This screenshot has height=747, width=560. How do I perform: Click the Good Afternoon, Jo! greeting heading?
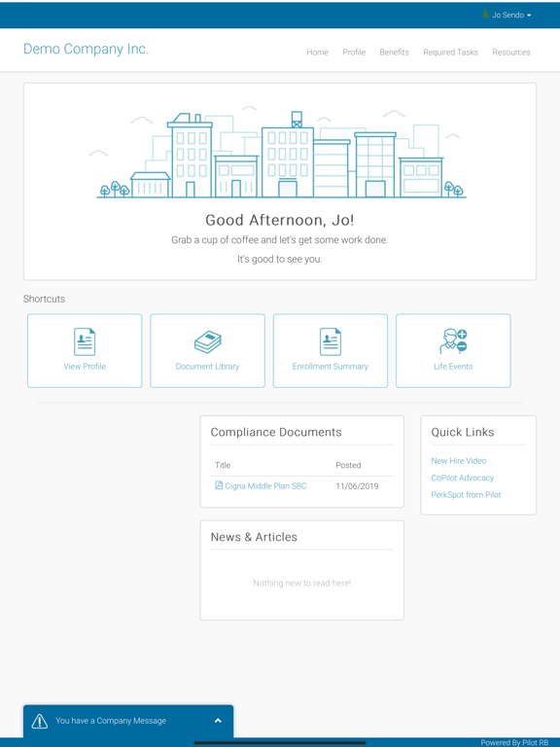[280, 220]
